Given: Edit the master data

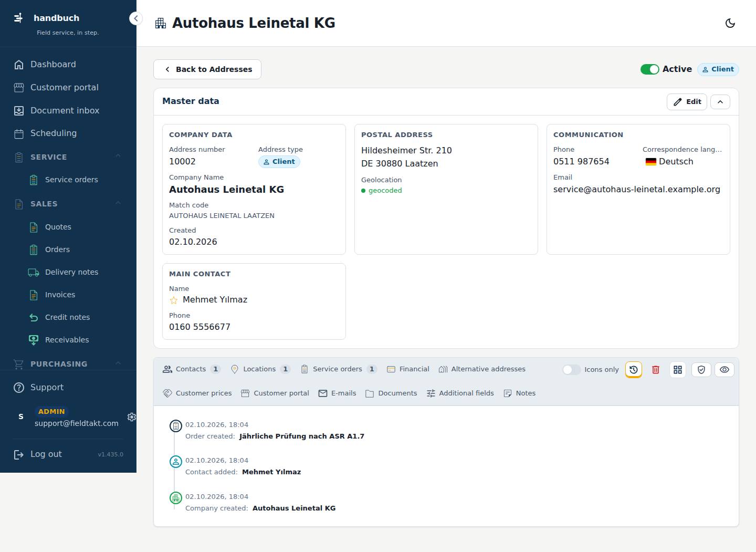Looking at the screenshot, I should point(687,102).
